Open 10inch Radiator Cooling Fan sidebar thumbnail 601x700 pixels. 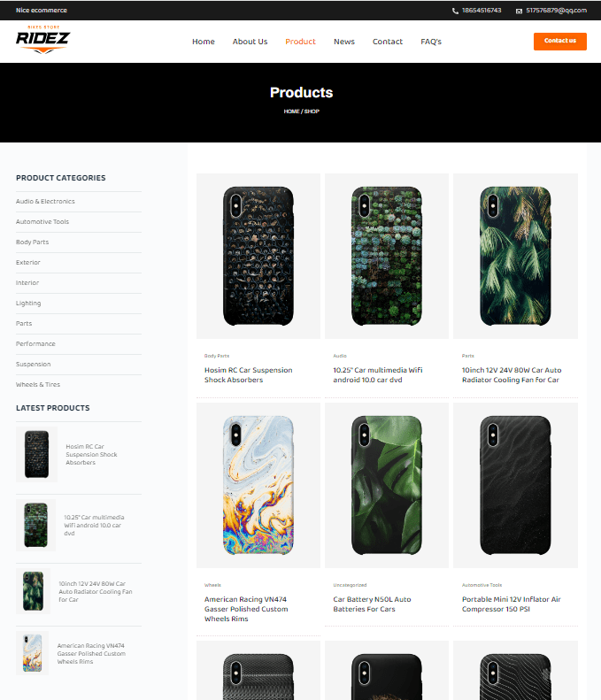click(34, 590)
